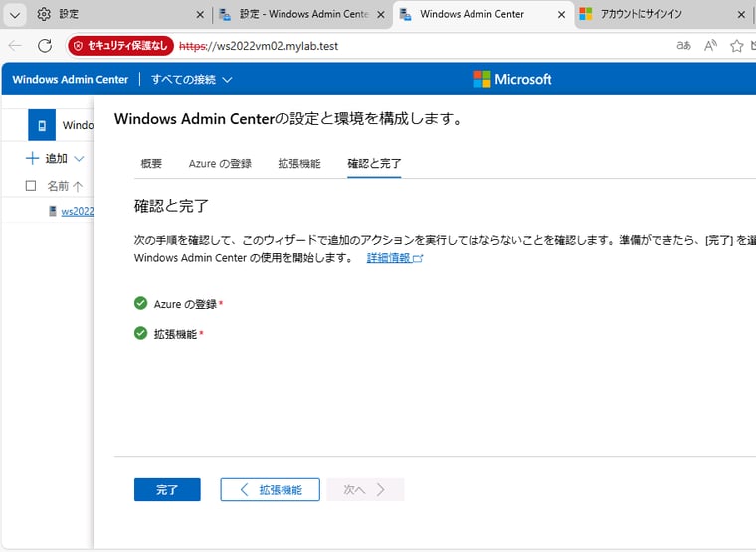
Task: Click the browser back arrow
Action: coord(15,46)
